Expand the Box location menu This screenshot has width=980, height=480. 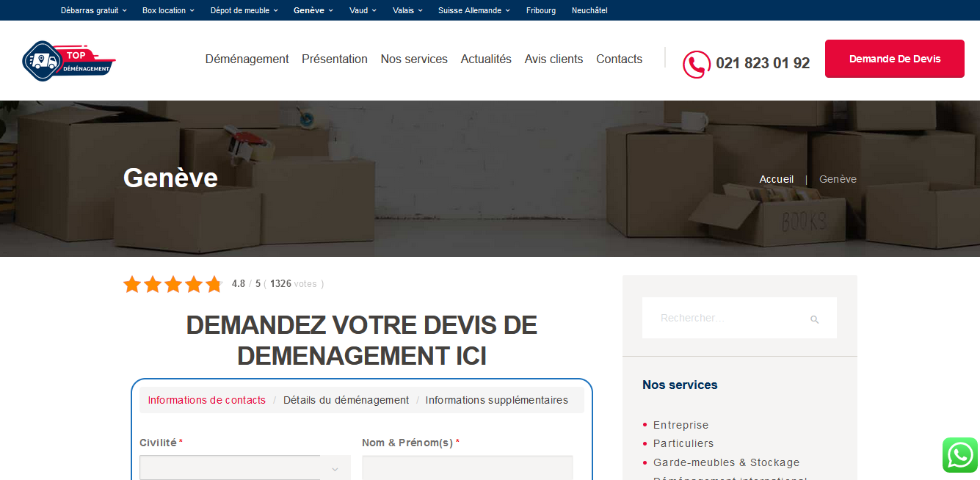click(168, 10)
